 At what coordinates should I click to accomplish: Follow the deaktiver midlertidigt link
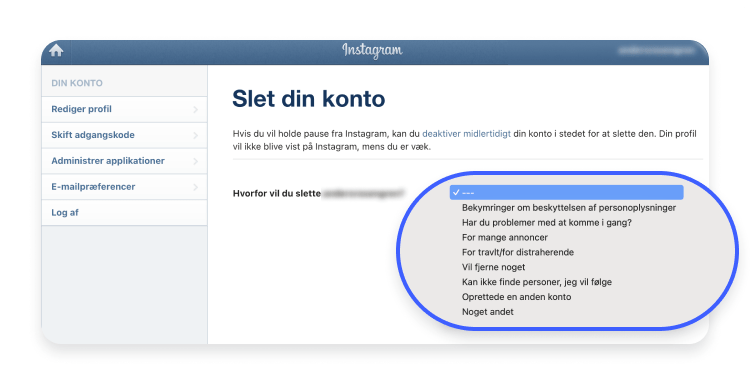466,134
